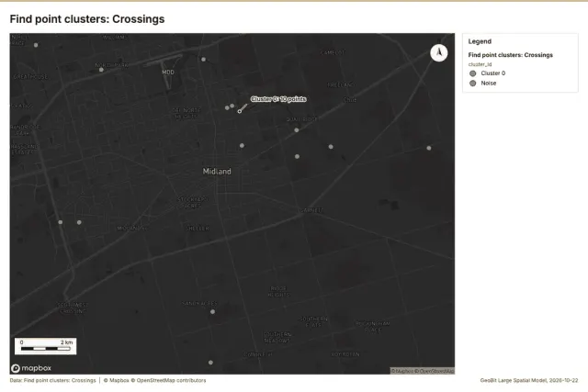The height and width of the screenshot is (392, 588).
Task: Click 'GeoBit Large Spatial Model, 2026-10-22' footer text
Action: pos(529,380)
